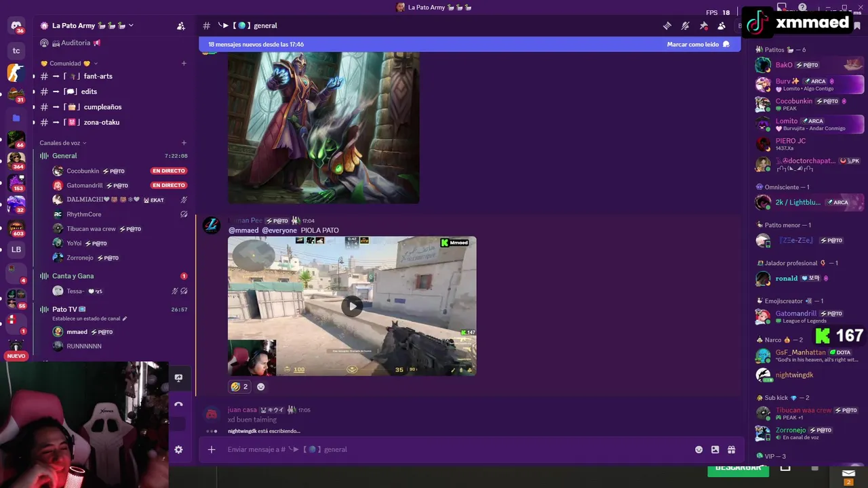Open the "LB" server icon
868x488 pixels.
coord(16,249)
